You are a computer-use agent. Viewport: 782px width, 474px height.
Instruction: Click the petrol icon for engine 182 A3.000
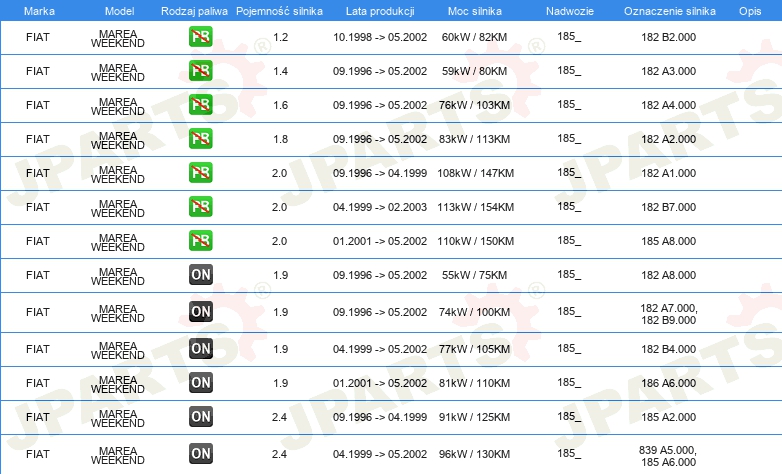200,71
